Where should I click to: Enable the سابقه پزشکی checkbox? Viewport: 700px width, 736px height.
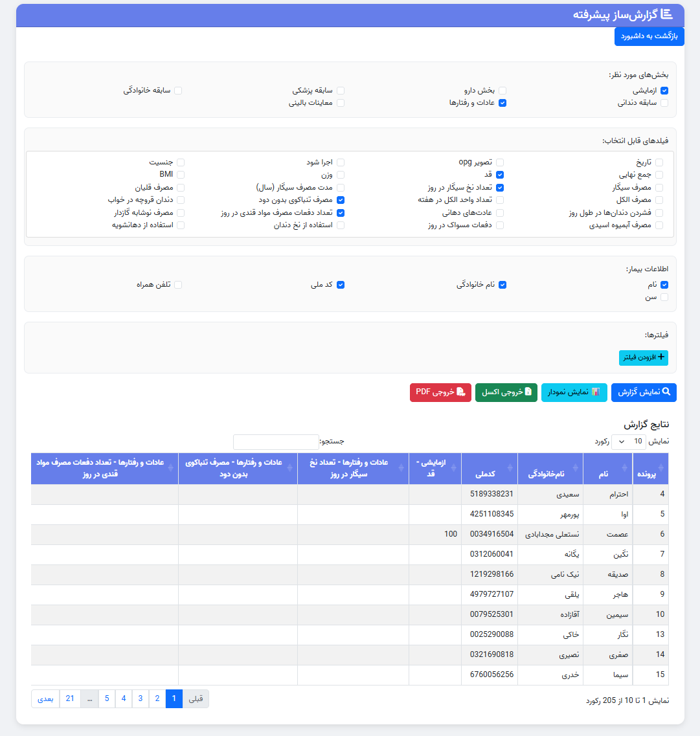pos(341,91)
